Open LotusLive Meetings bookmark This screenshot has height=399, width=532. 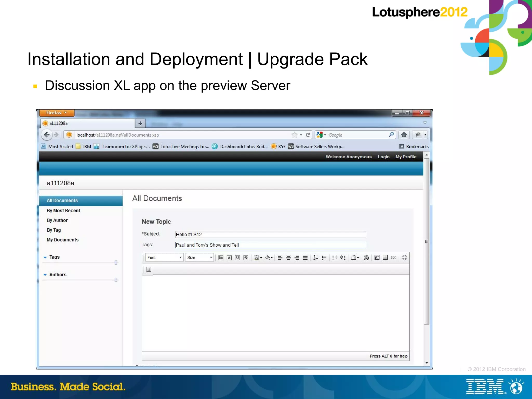181,147
